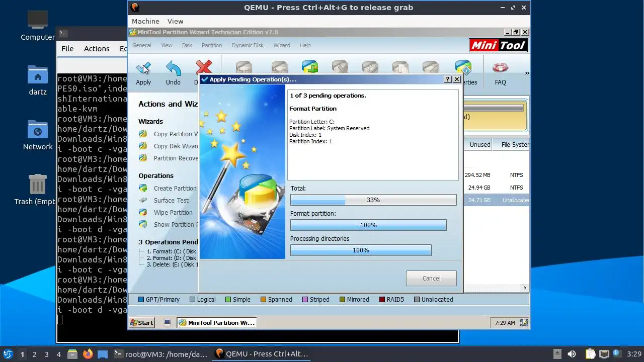Click the MiniTool Partition Wi... taskbar button
Viewport: 644px width, 362px height.
click(216, 323)
